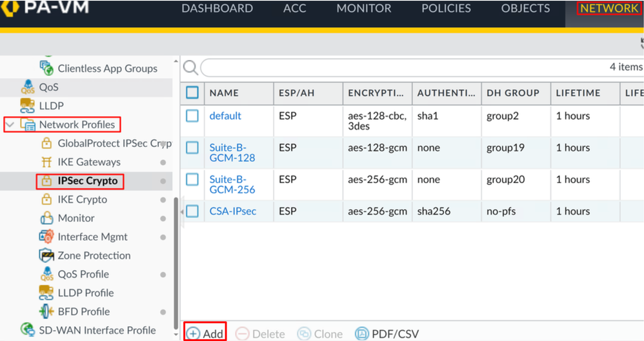Screen dimensions: 644x341
Task: Click the SD-WAN Interface Profile icon
Action: tap(28, 330)
